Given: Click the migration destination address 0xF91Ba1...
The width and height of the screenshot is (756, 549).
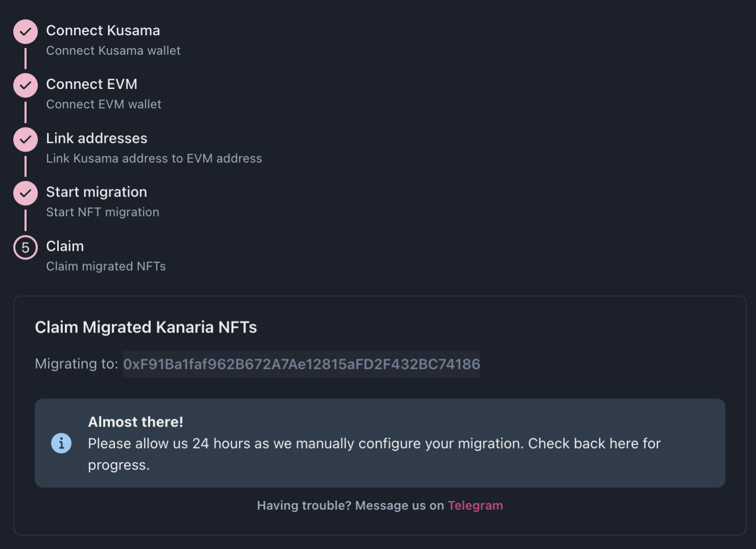Looking at the screenshot, I should [x=301, y=364].
